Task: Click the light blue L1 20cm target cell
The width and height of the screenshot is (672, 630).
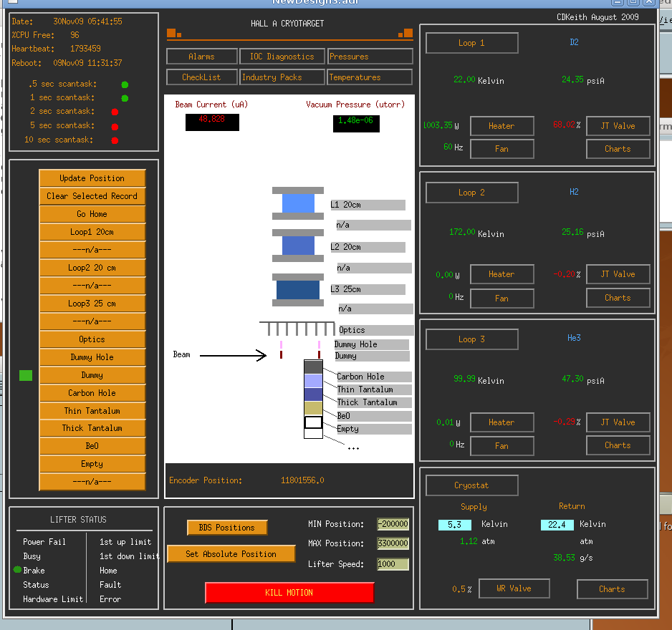Action: point(298,203)
